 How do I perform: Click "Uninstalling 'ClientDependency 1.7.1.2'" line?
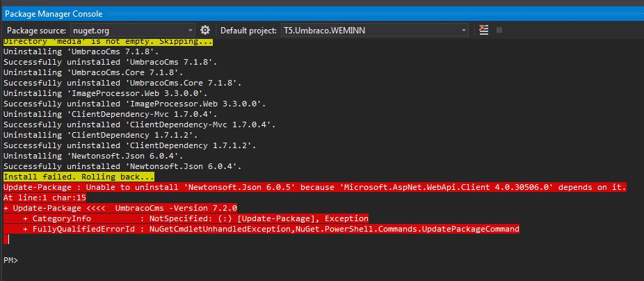tap(101, 135)
